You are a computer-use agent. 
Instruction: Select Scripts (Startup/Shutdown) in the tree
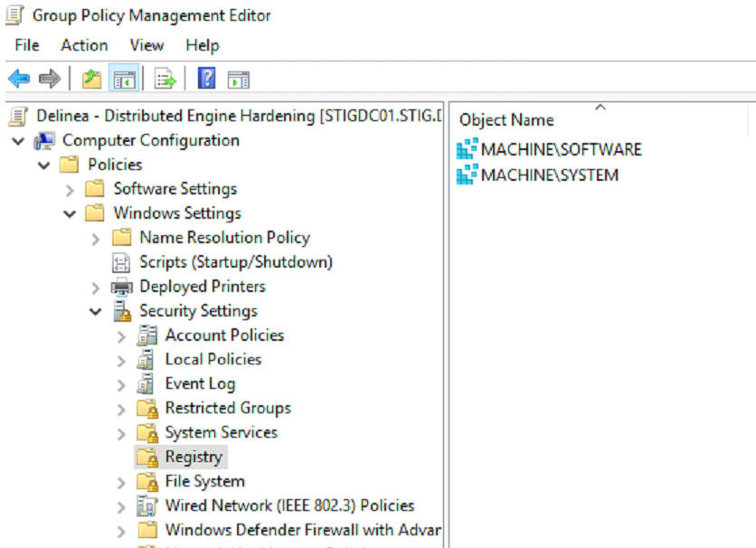(x=235, y=262)
